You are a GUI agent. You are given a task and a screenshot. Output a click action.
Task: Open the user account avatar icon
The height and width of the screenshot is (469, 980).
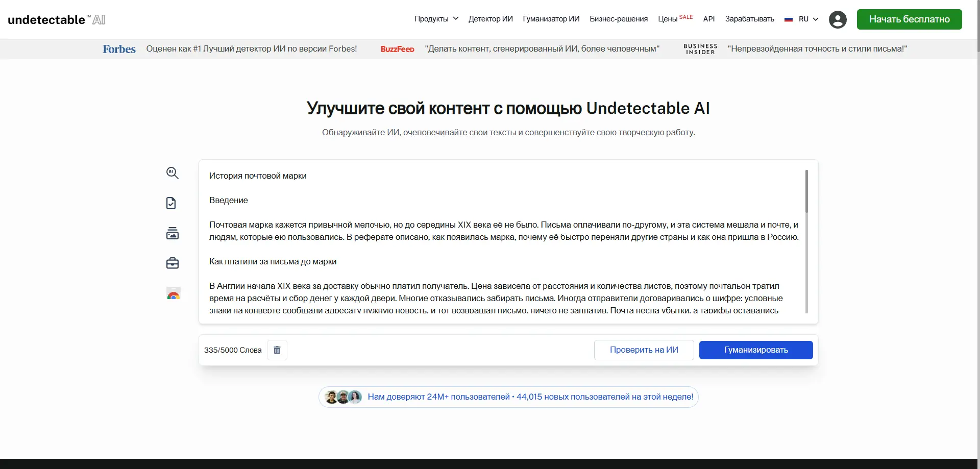pyautogui.click(x=838, y=19)
